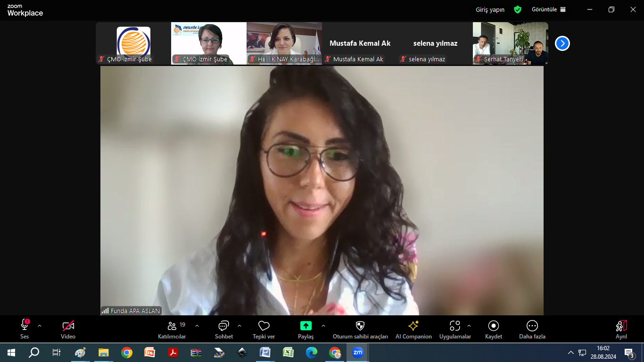
Task: Click the green encryption shield icon
Action: click(x=518, y=9)
